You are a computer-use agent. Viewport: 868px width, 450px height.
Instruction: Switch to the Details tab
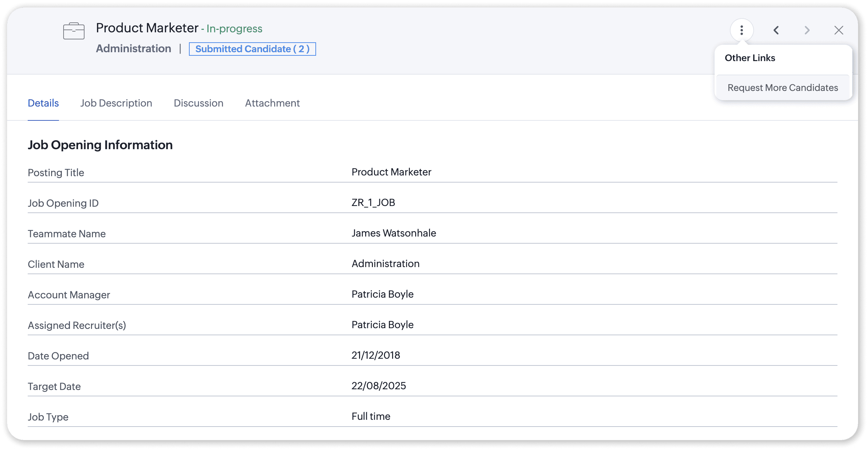(x=43, y=103)
